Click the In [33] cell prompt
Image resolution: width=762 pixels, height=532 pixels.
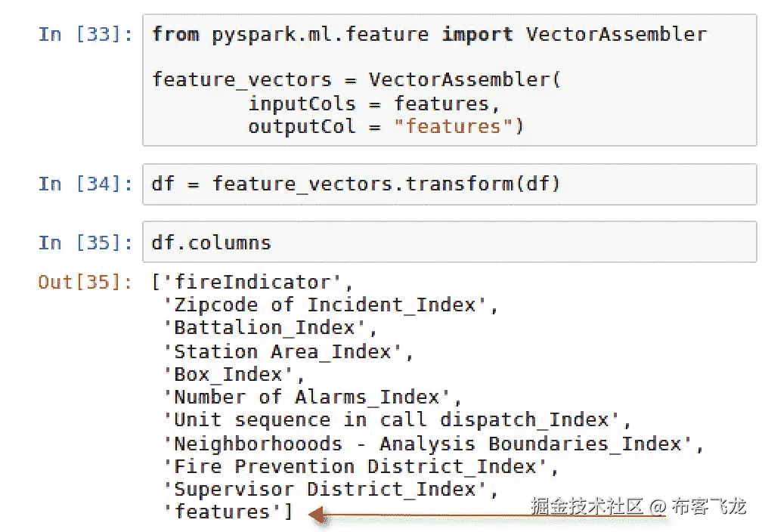point(85,35)
